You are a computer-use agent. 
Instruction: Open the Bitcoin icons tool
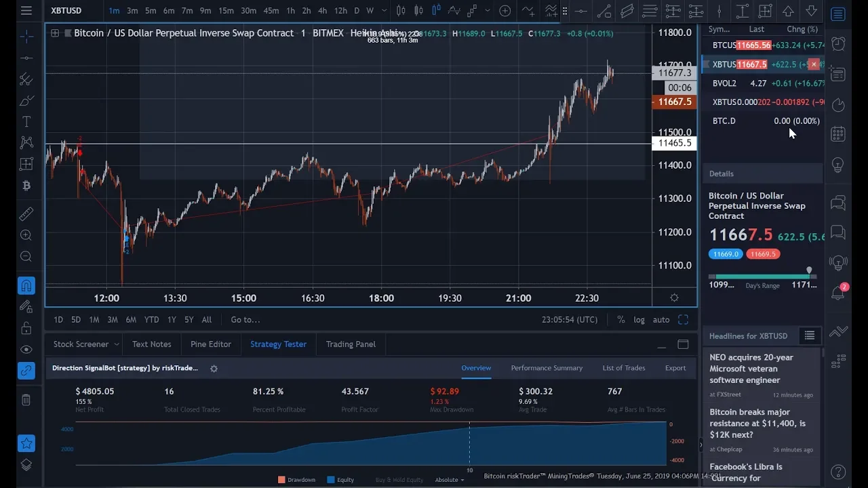[26, 185]
